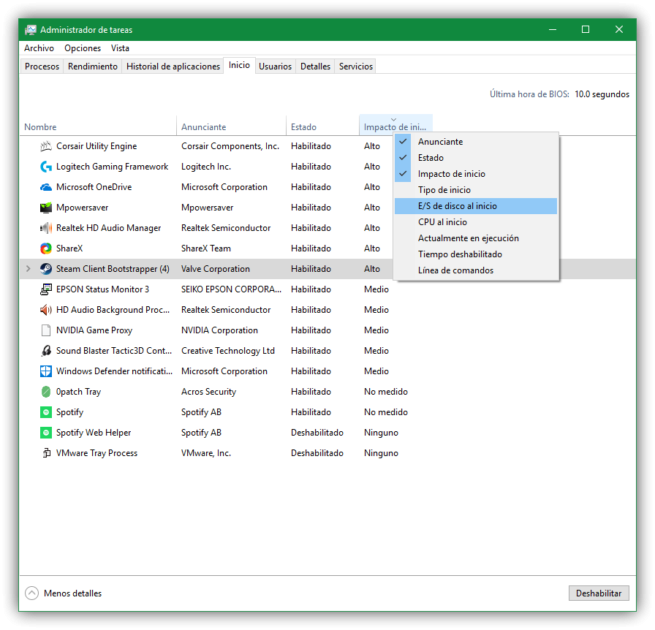Click the Sound Blaster Tactic3D headset icon
The image size is (655, 630).
pos(46,351)
